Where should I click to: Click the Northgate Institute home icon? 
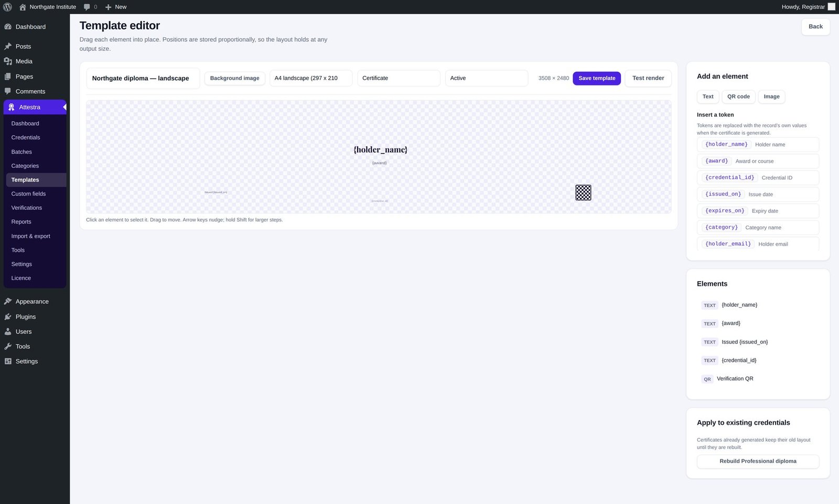[x=23, y=7]
